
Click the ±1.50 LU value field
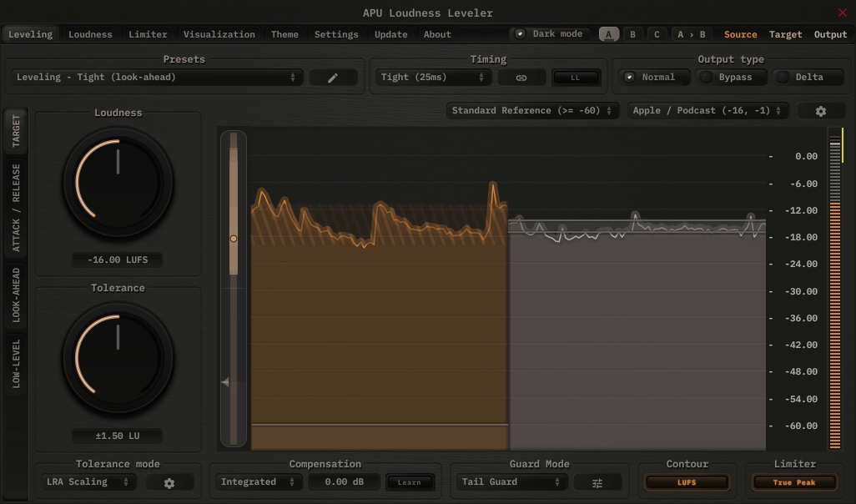tap(118, 436)
